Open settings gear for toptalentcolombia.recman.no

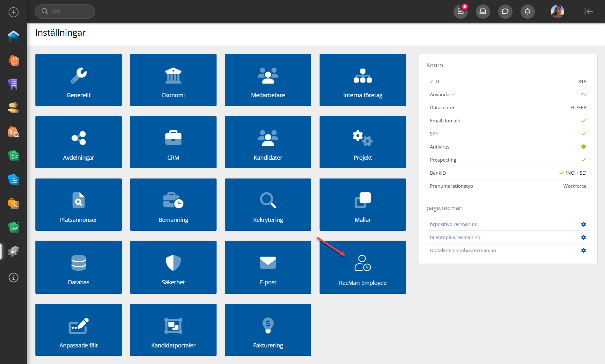(x=583, y=251)
